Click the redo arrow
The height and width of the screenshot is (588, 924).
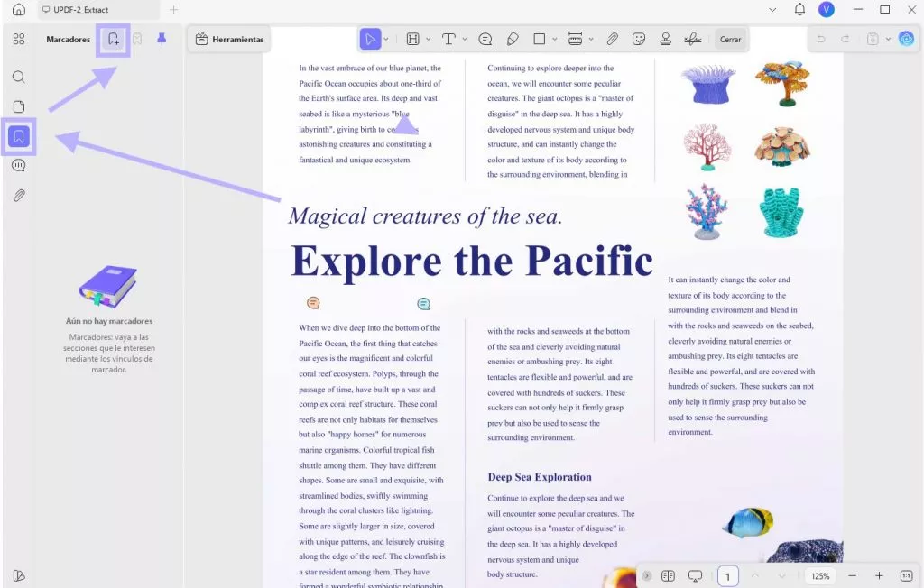(x=845, y=39)
